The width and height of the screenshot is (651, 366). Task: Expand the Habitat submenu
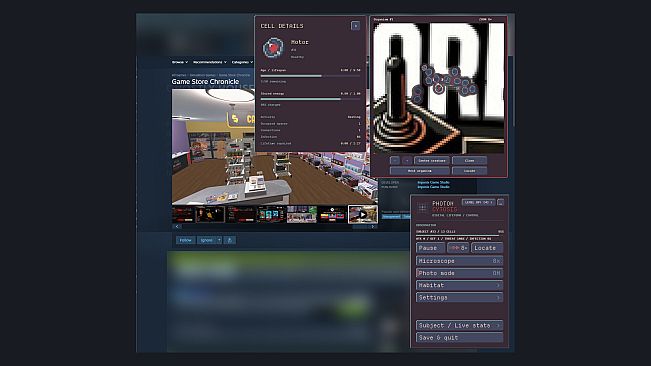[x=459, y=285]
